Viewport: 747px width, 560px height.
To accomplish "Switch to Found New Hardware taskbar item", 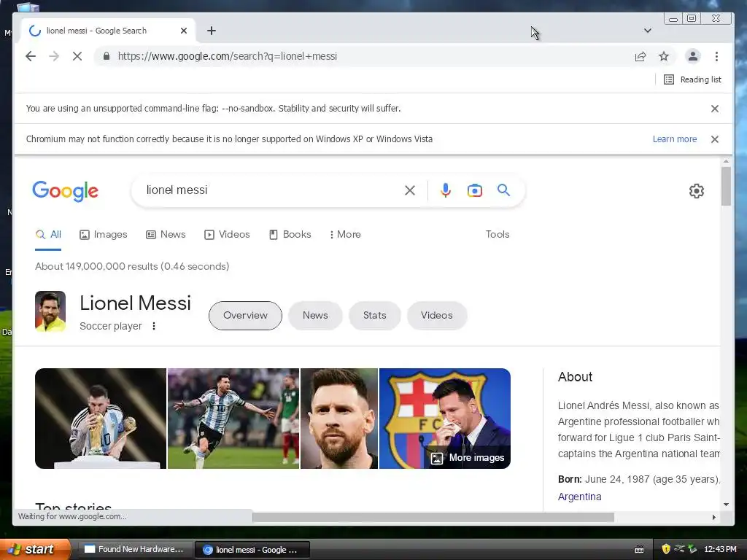I will tap(134, 550).
